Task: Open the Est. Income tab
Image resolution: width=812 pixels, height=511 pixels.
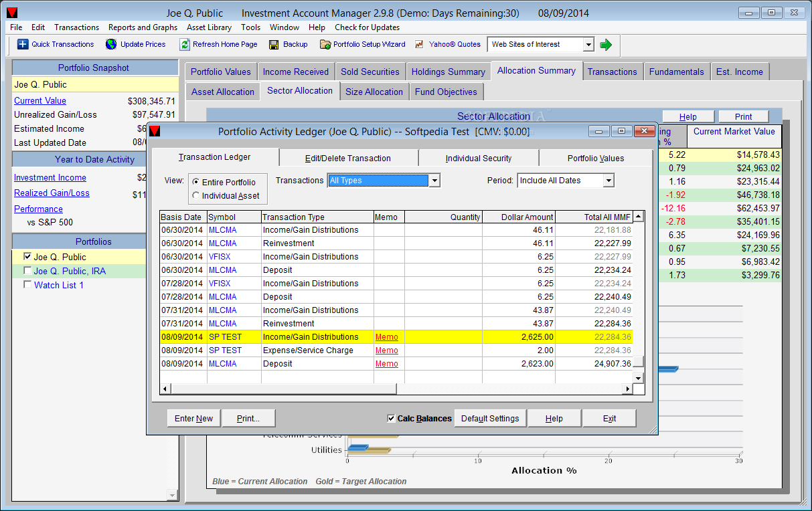Action: tap(740, 72)
